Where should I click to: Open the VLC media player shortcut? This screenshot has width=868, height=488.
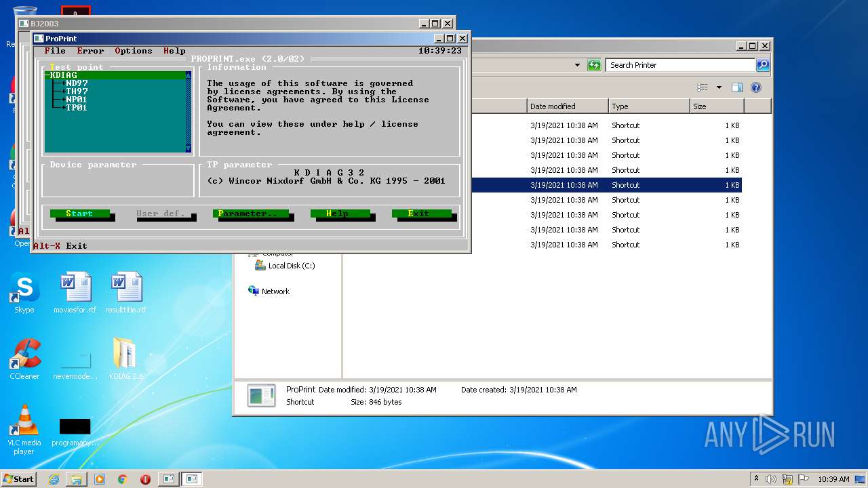pos(24,430)
